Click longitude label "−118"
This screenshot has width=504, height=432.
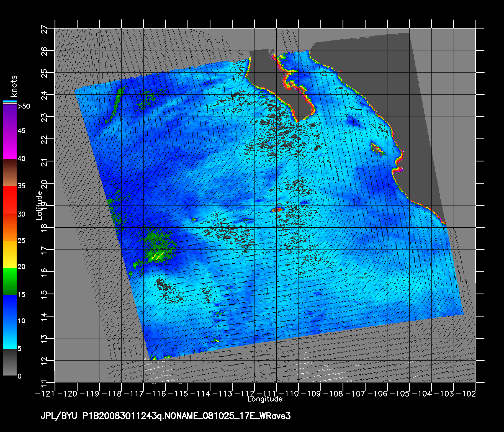pos(112,394)
